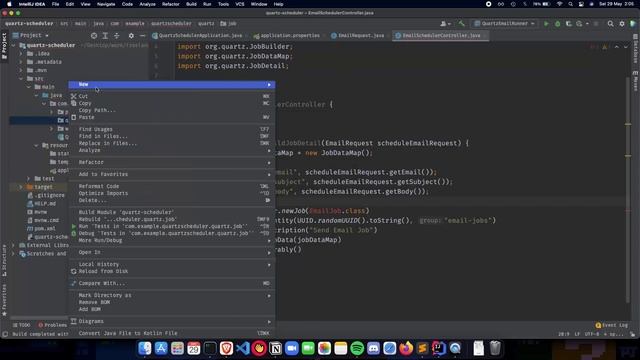Click Select Opened File target icon
The width and height of the screenshot is (640, 360).
pyautogui.click(x=94, y=36)
